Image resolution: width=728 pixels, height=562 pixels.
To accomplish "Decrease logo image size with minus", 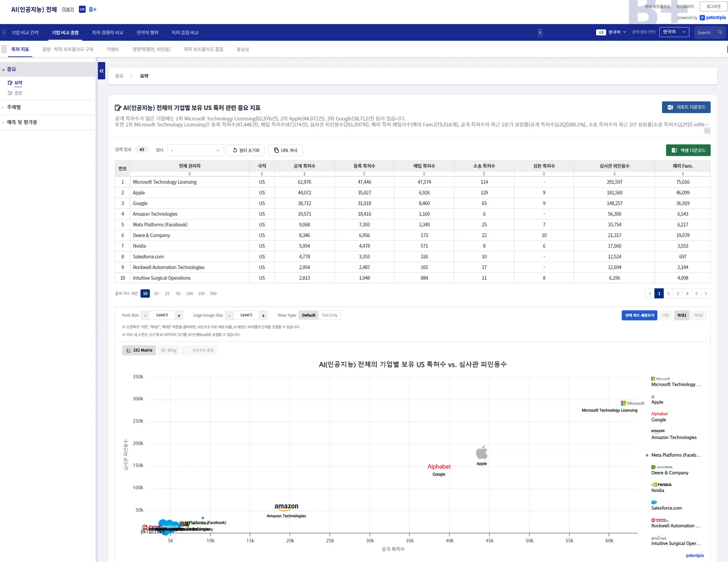I will pyautogui.click(x=230, y=316).
